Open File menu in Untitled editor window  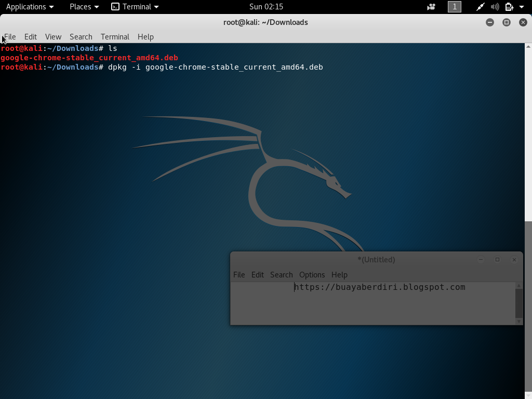pyautogui.click(x=239, y=275)
